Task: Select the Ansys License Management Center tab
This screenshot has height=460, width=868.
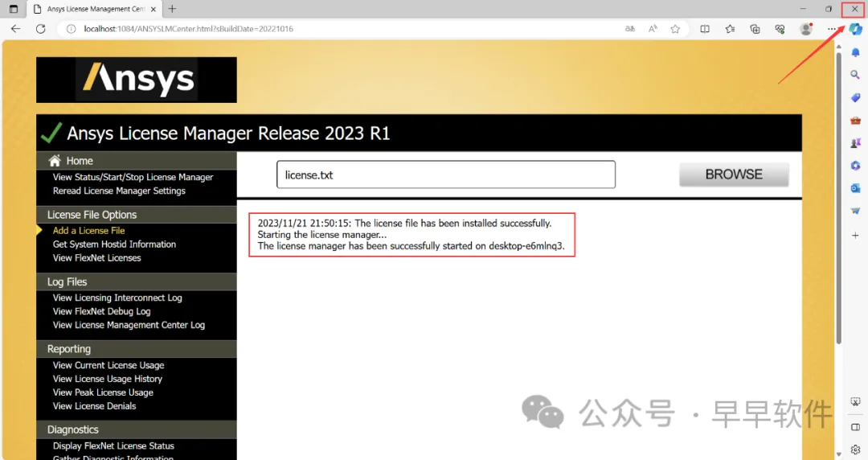Action: 94,9
